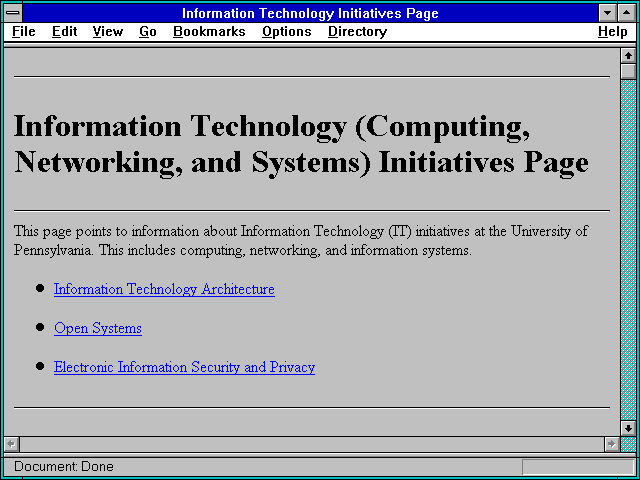Click the progress bar in status bar
Image resolution: width=640 pixels, height=480 pixels.
point(578,466)
